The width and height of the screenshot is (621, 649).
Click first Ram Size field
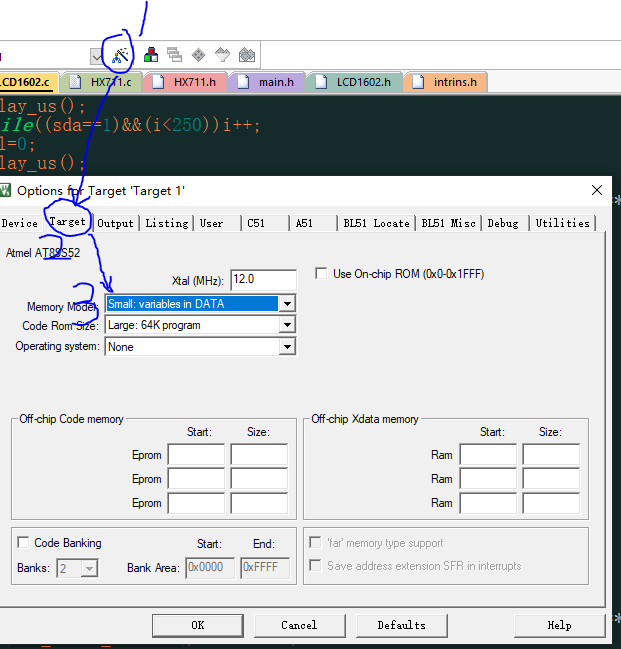point(551,454)
